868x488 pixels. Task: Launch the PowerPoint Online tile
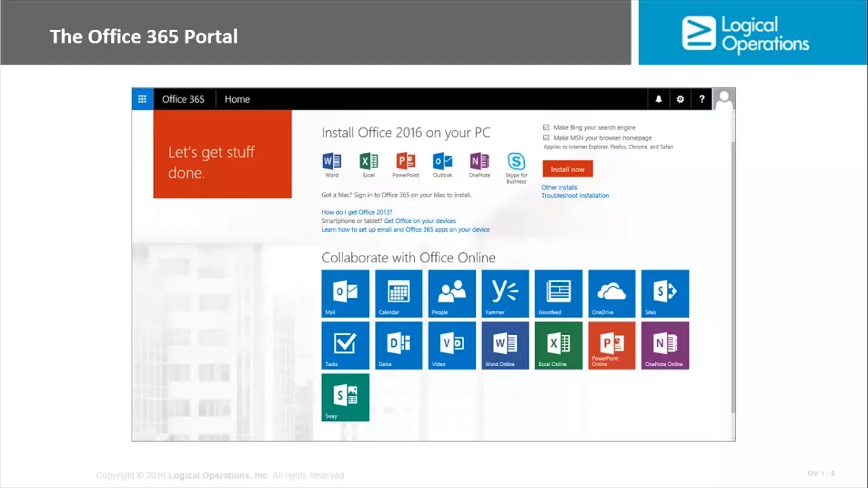tap(612, 346)
